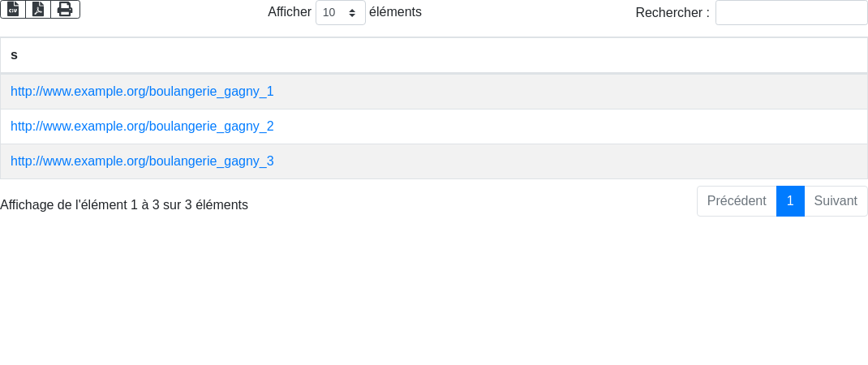Export the table as CSV
The height and width of the screenshot is (365, 868).
click(13, 9)
